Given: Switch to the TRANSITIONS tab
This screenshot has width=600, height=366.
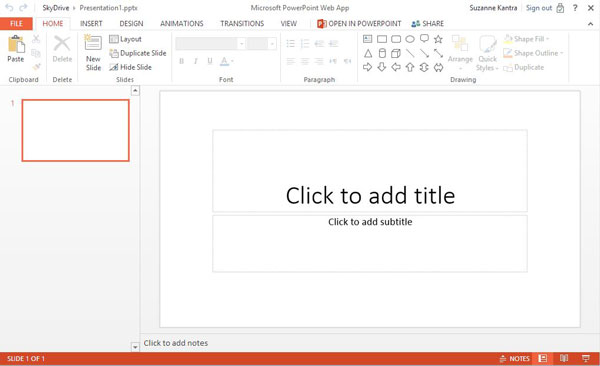Looking at the screenshot, I should coord(242,24).
